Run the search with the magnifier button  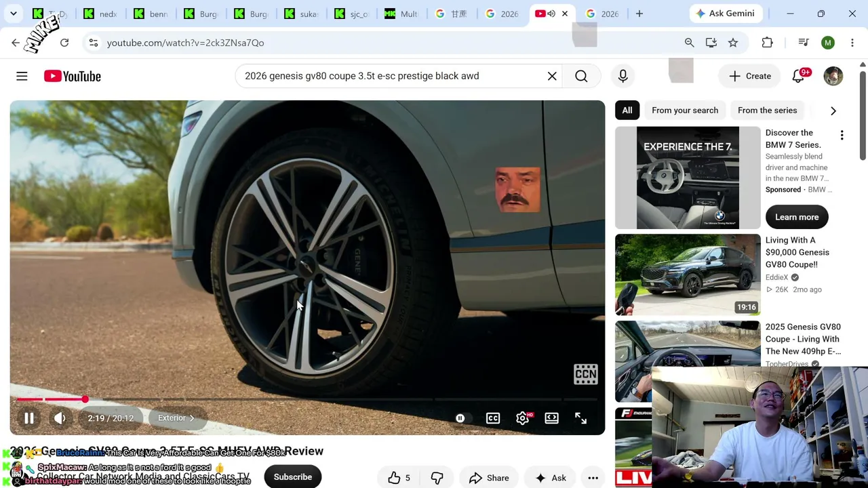[581, 76]
